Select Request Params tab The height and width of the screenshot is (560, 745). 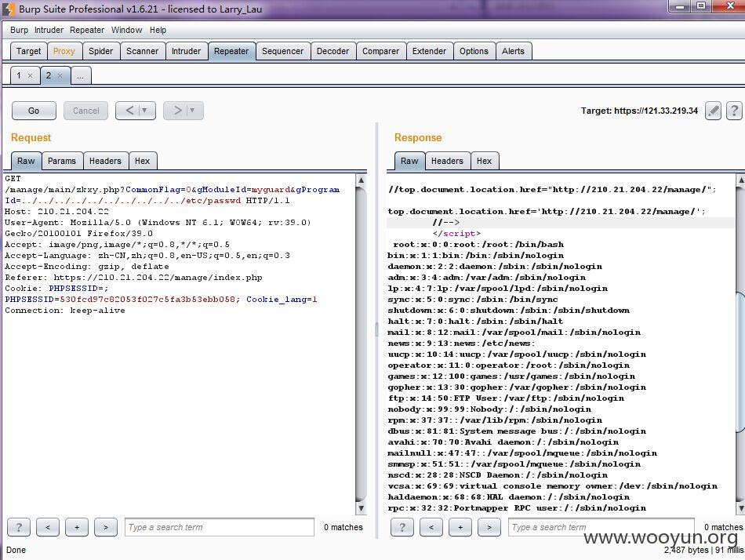(x=62, y=161)
